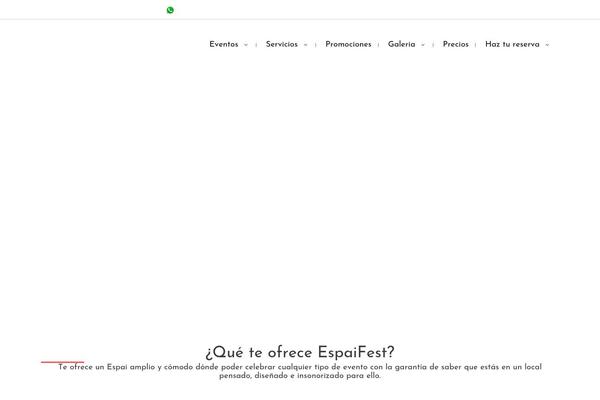Expand the Servicios dropdown chevron
The image size is (600, 400).
coord(305,45)
